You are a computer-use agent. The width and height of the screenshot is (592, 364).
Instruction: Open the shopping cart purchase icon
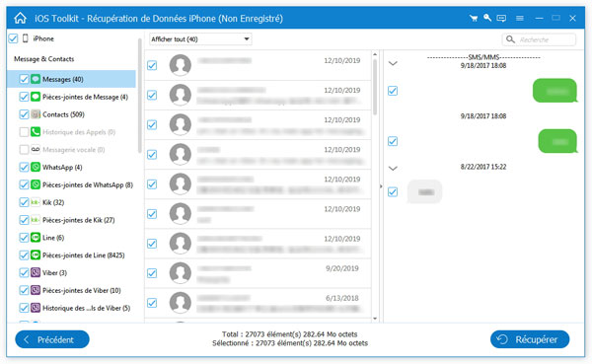click(x=473, y=18)
